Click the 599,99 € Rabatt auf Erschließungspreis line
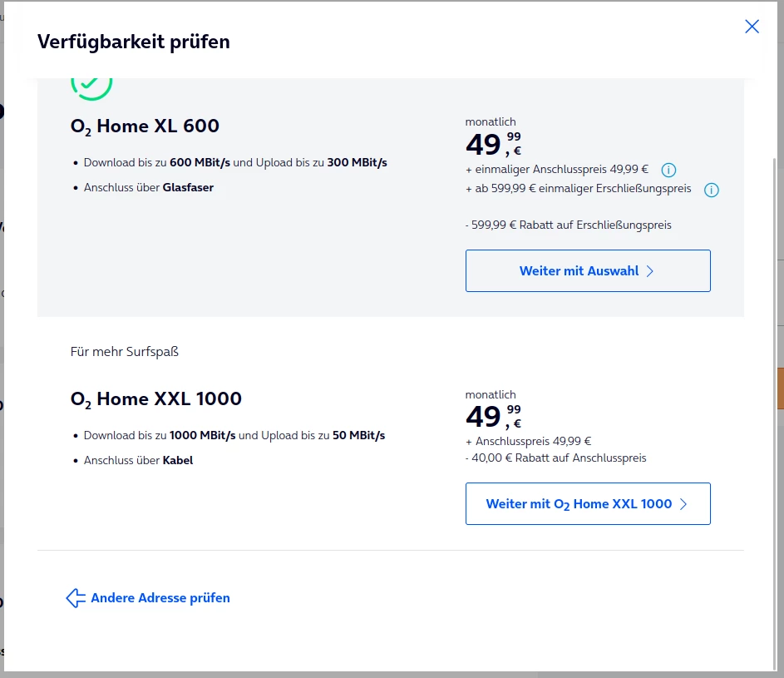This screenshot has width=784, height=678. coord(569,225)
